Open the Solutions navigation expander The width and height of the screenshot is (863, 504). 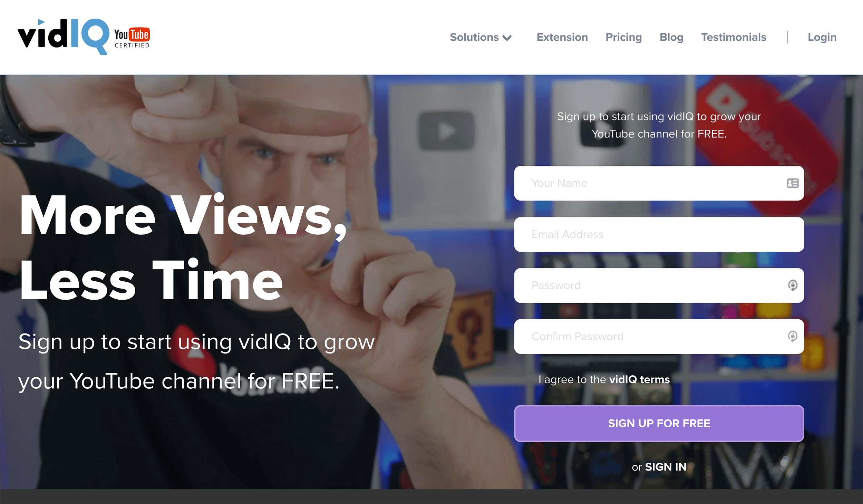click(x=480, y=37)
